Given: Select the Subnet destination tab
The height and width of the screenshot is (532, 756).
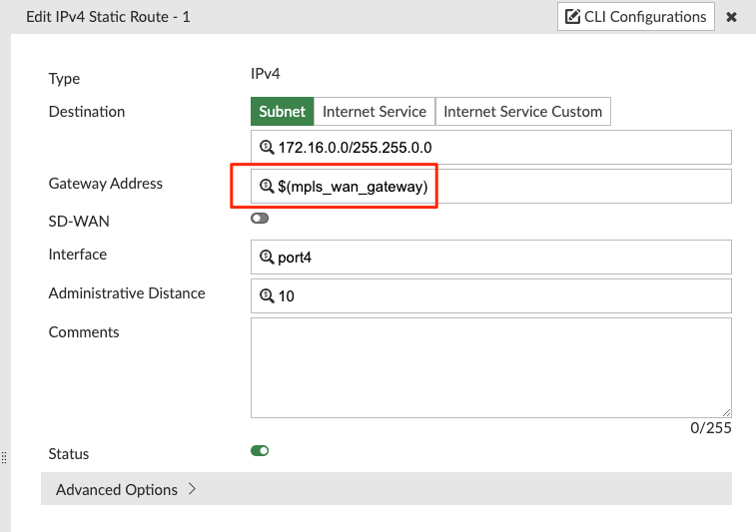Looking at the screenshot, I should [x=282, y=112].
